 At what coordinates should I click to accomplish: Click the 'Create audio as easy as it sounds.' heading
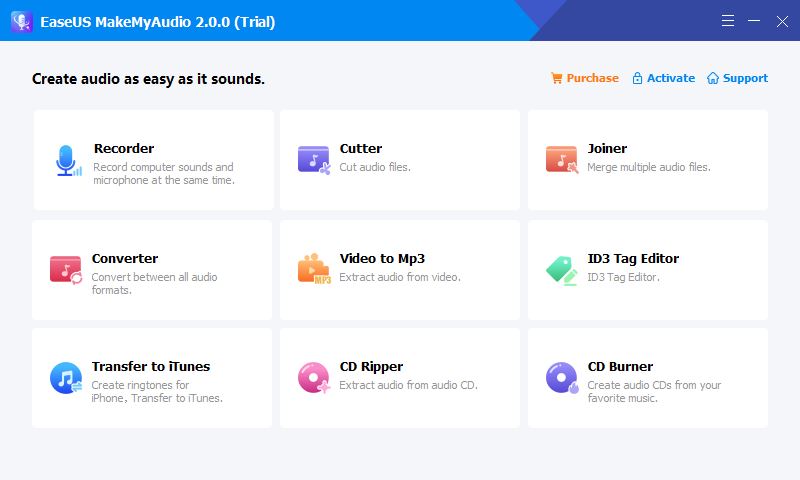148,79
